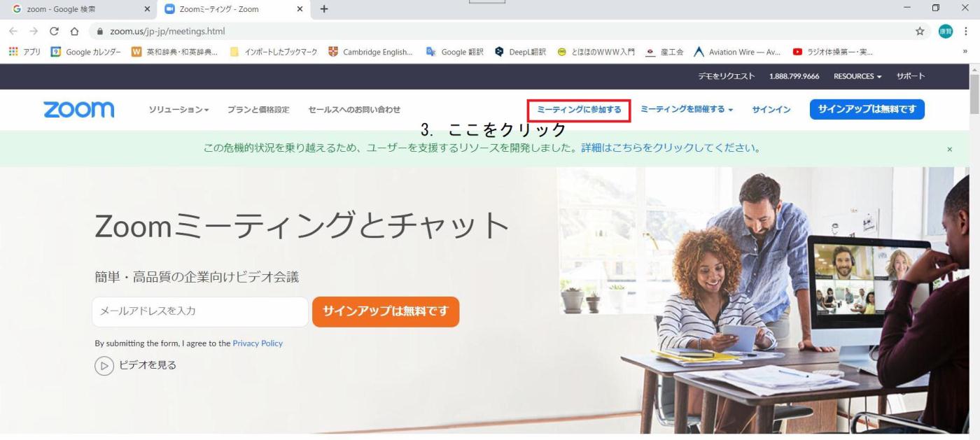Click the サインイン link

[771, 110]
